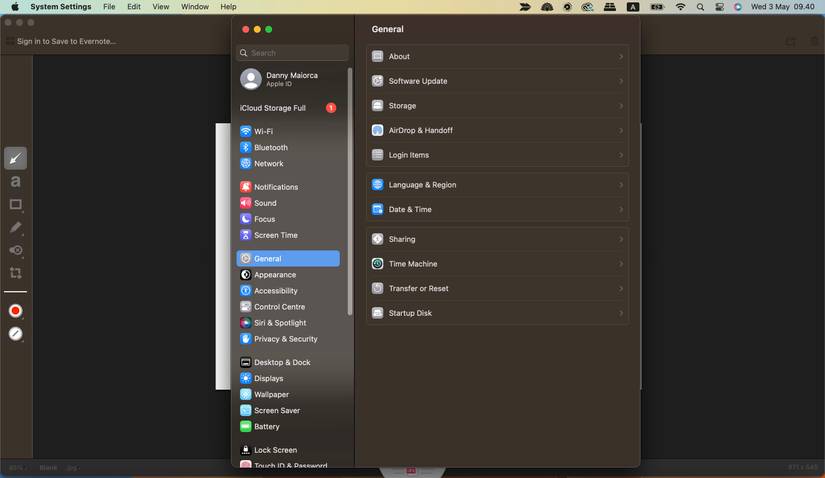
Task: Open the View menu
Action: [x=160, y=6]
